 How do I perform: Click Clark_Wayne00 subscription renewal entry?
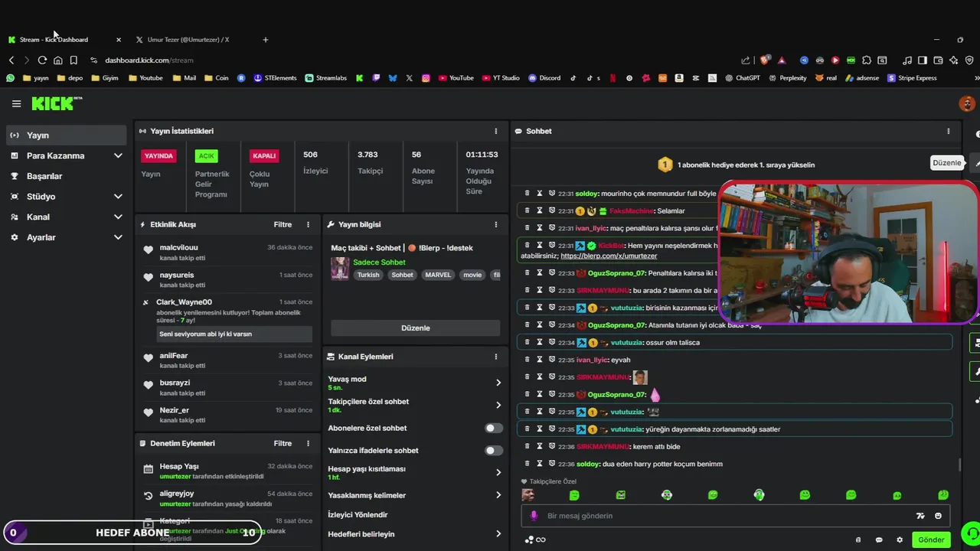pos(227,319)
